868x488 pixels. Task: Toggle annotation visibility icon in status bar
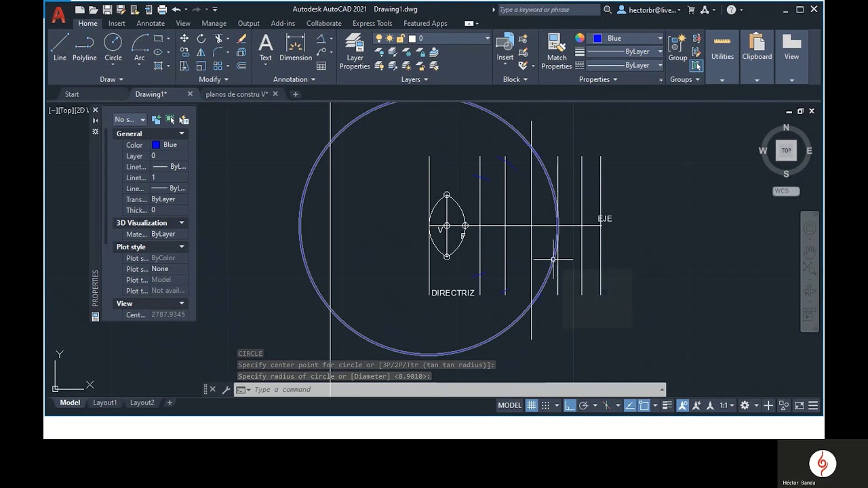point(682,405)
